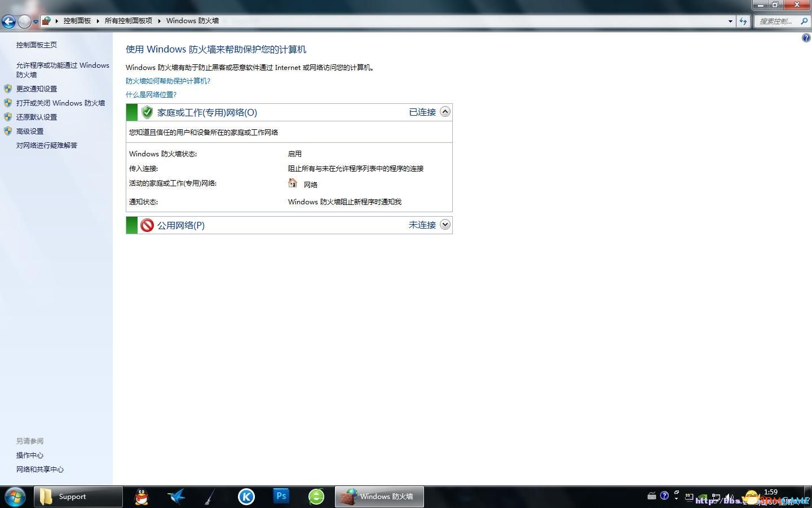Click the Forward navigation arrow button
Image resolution: width=812 pixels, height=508 pixels.
[x=24, y=22]
